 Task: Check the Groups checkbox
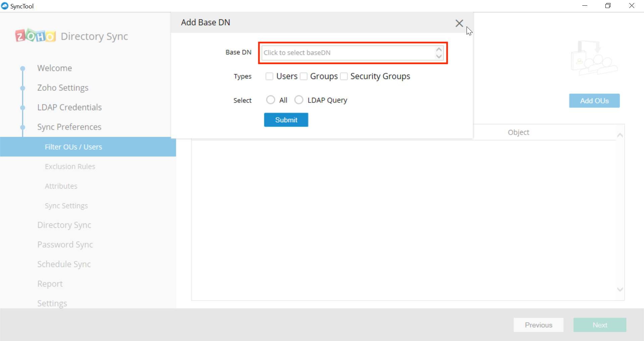304,76
